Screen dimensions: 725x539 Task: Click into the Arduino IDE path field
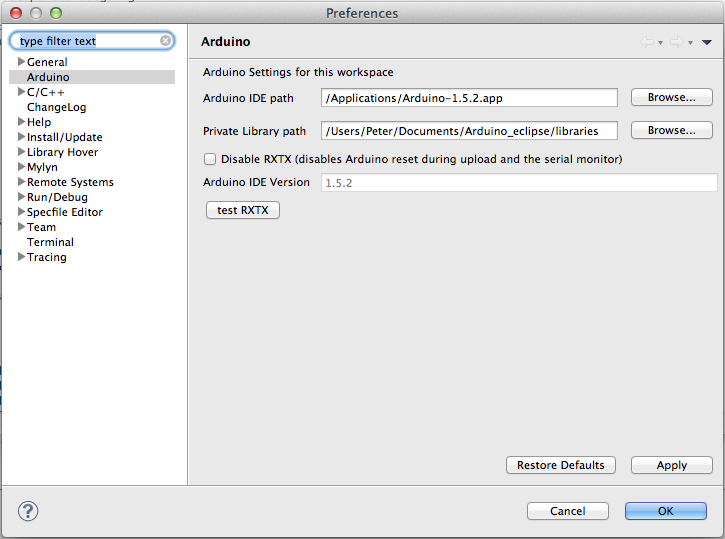pyautogui.click(x=469, y=98)
